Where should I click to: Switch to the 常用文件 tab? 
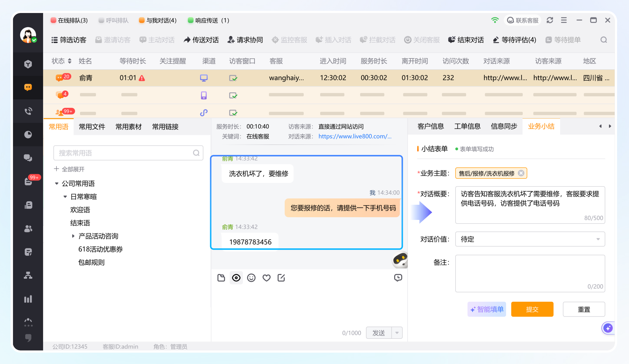[x=92, y=127]
